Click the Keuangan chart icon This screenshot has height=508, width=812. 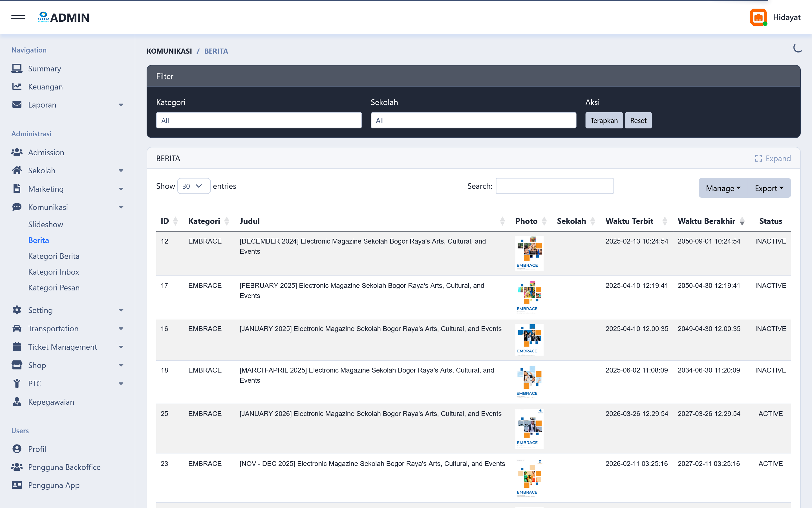coord(17,87)
